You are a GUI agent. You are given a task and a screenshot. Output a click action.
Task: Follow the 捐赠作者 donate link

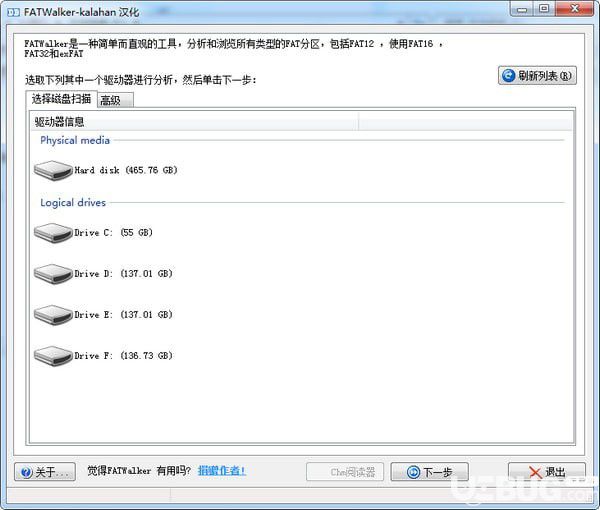(222, 471)
